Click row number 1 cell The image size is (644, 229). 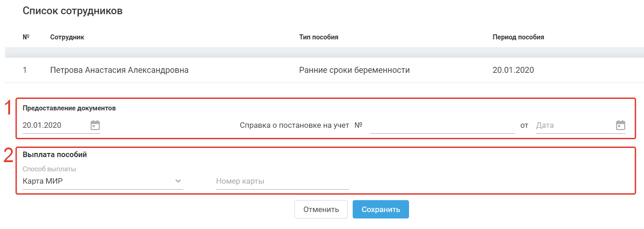pyautogui.click(x=25, y=70)
